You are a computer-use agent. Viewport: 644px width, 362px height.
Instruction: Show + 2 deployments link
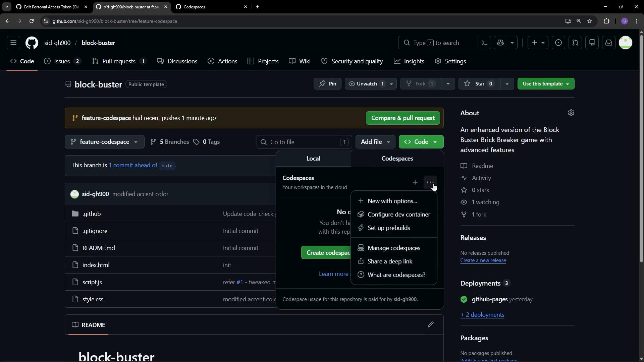point(482,315)
